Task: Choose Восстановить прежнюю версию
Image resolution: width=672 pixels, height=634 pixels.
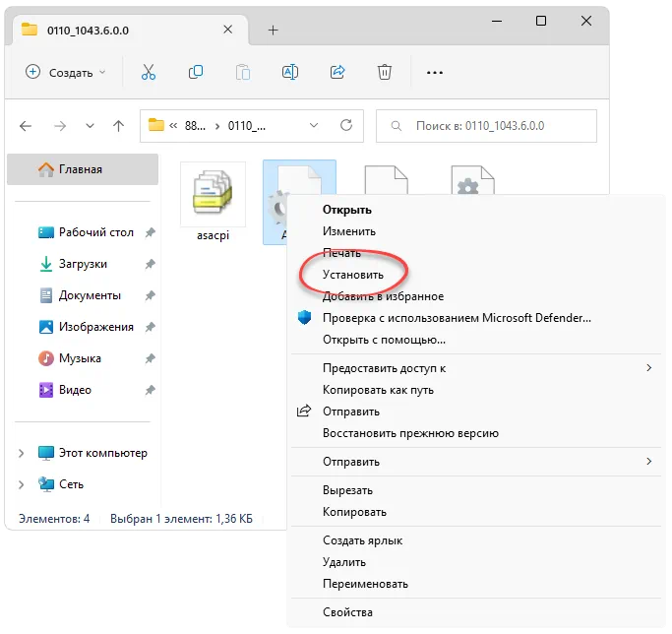Action: click(476, 433)
